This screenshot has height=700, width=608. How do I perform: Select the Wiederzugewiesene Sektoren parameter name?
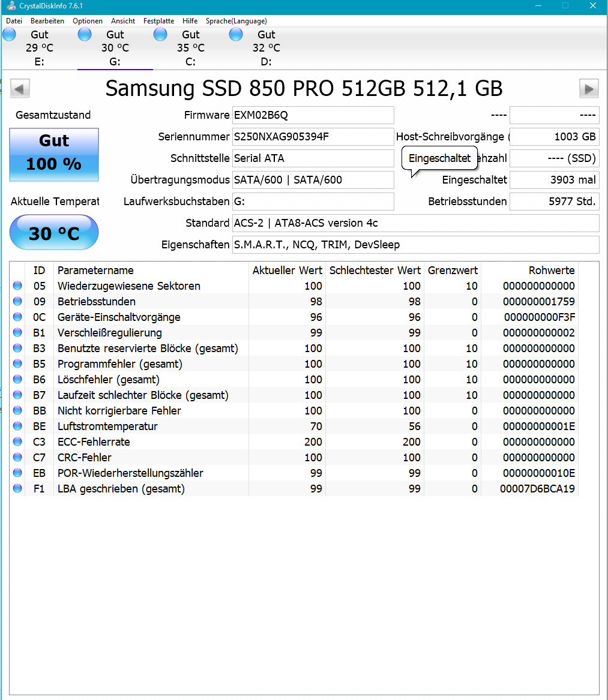point(128,286)
